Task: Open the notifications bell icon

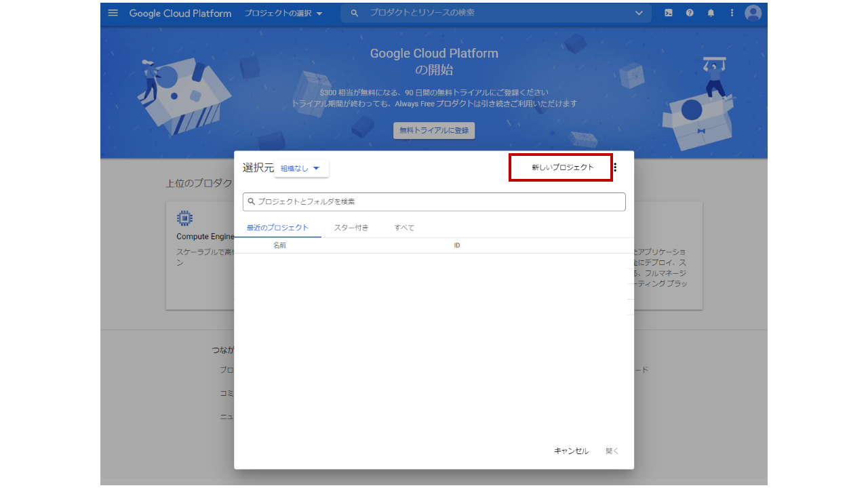Action: (x=711, y=13)
